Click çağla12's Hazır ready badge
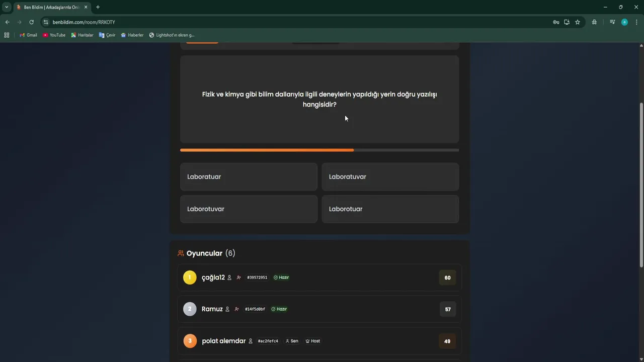Image resolution: width=644 pixels, height=362 pixels. point(281,278)
